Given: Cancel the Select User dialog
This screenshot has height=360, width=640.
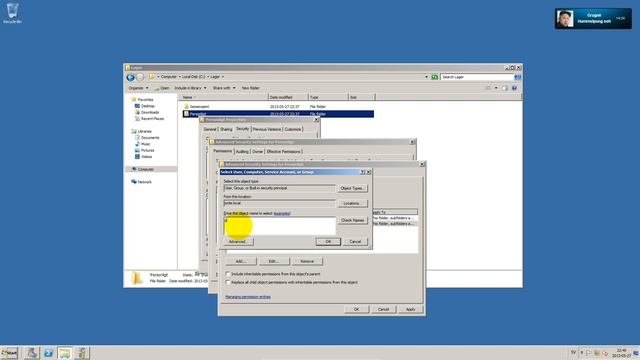Looking at the screenshot, I should (355, 242).
